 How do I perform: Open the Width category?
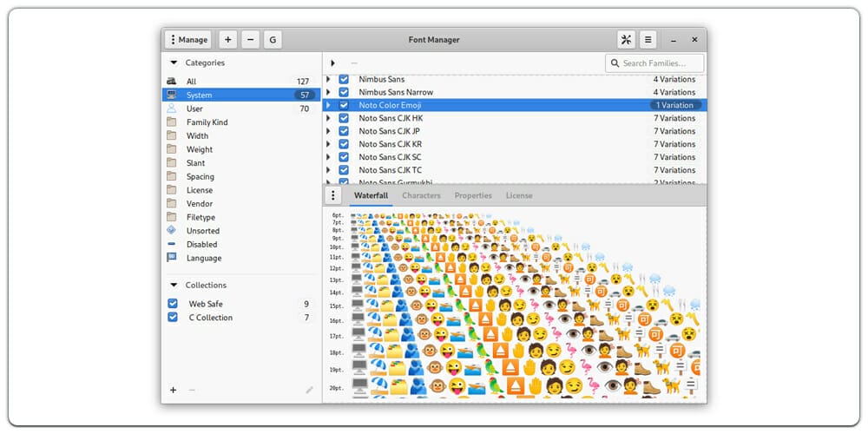click(241, 135)
